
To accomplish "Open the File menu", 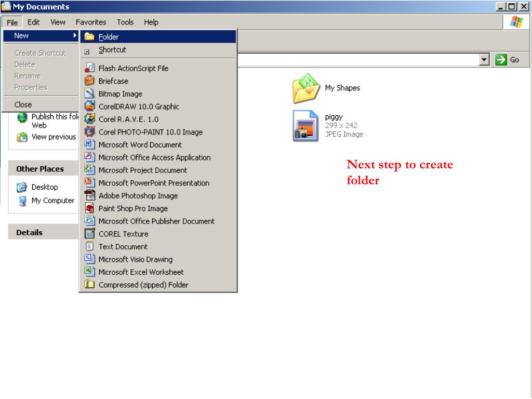I will click(12, 22).
